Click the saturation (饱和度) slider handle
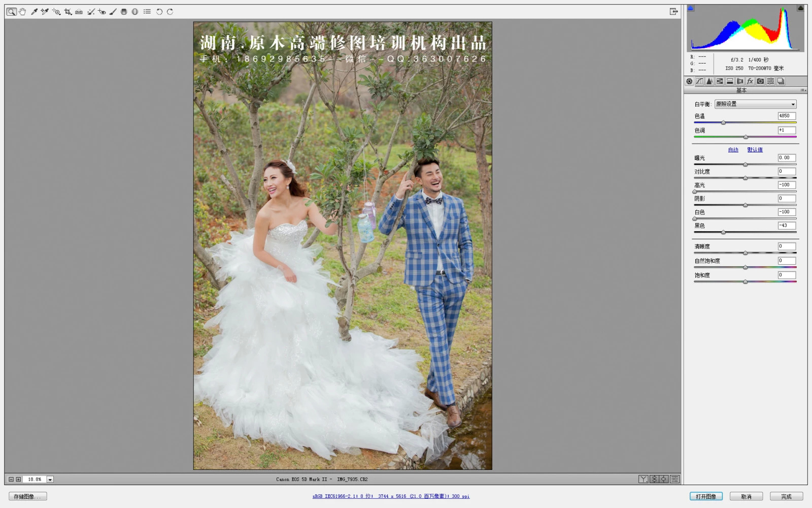Screen dimensions: 812x508 [746, 281]
